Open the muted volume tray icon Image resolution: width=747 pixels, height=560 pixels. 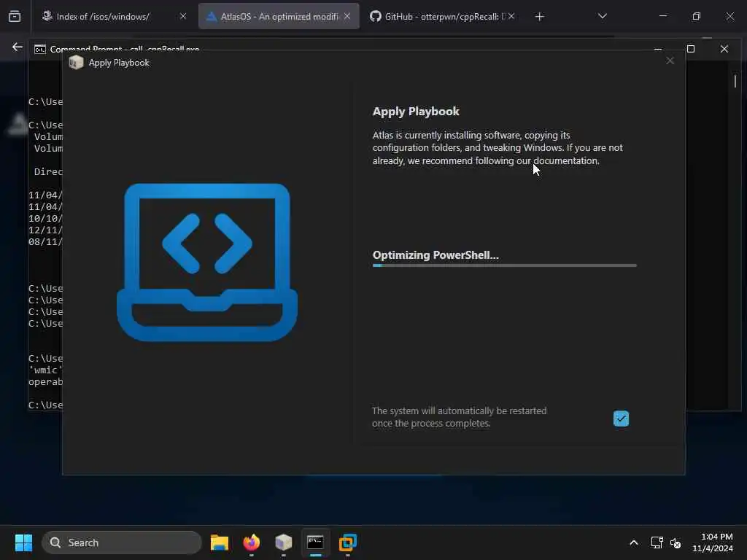tap(675, 542)
